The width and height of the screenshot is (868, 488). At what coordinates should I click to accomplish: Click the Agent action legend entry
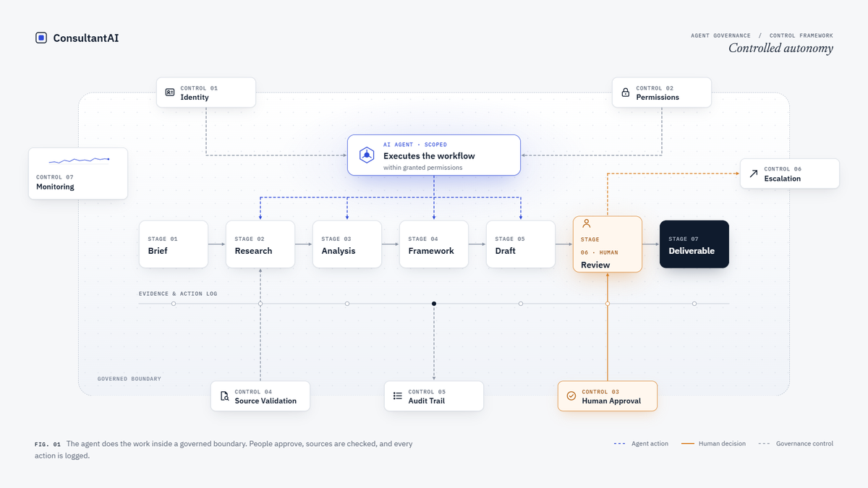click(641, 443)
